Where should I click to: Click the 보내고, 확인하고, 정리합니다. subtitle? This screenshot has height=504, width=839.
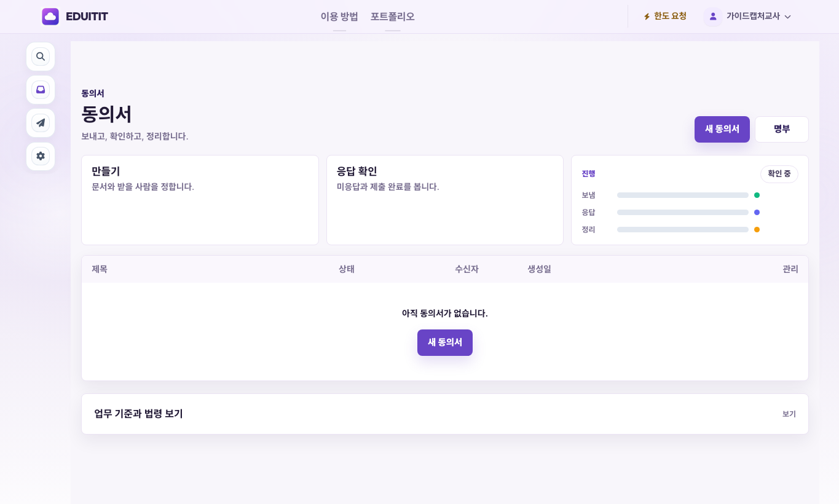coord(135,136)
